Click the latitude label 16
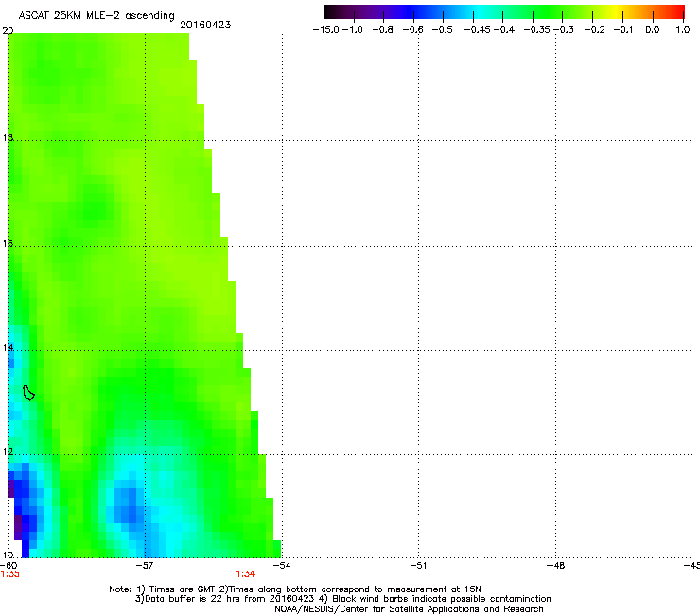Image resolution: width=700 pixels, height=615 pixels. (x=8, y=244)
